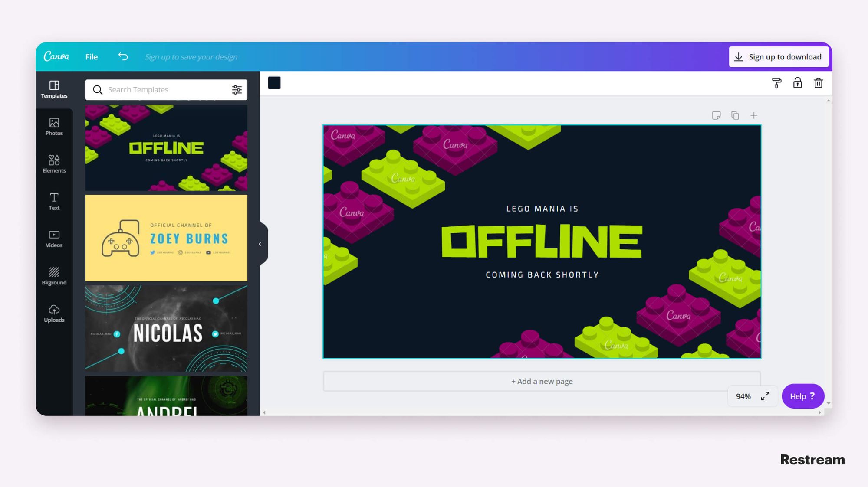Click the Text tool icon
Image resolution: width=868 pixels, height=487 pixels.
pyautogui.click(x=54, y=201)
